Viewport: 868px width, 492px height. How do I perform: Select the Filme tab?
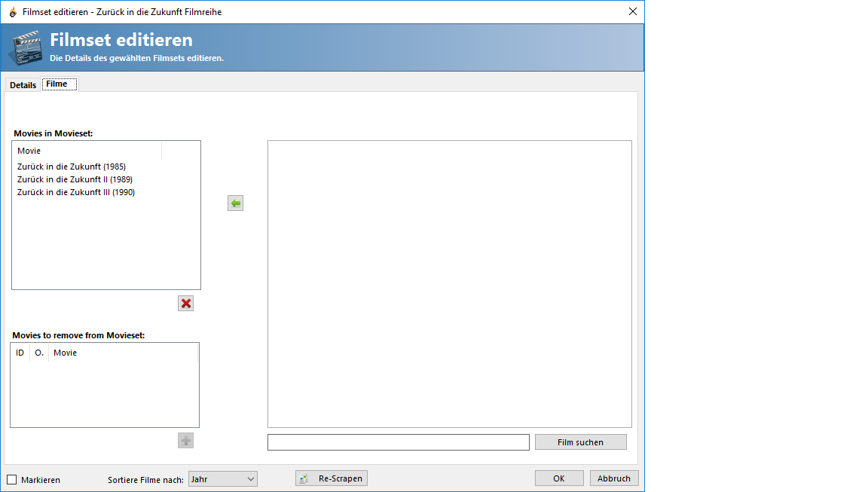[60, 84]
